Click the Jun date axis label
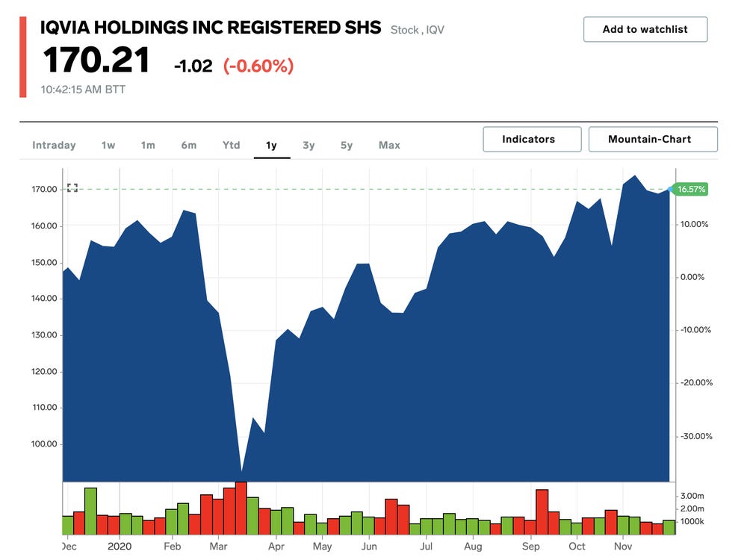The height and width of the screenshot is (560, 747). [x=369, y=547]
